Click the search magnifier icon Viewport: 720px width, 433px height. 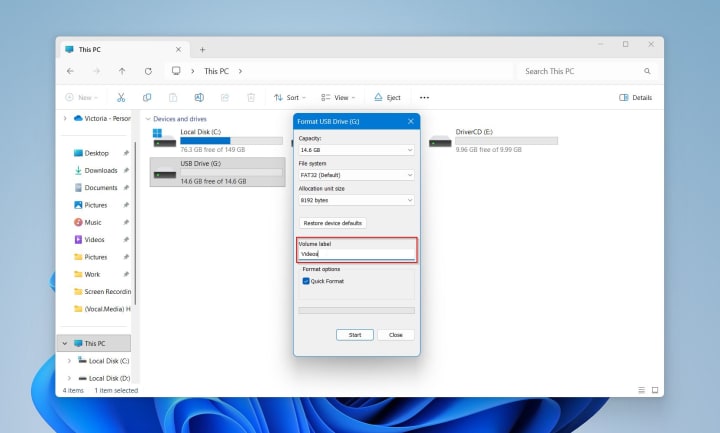647,71
